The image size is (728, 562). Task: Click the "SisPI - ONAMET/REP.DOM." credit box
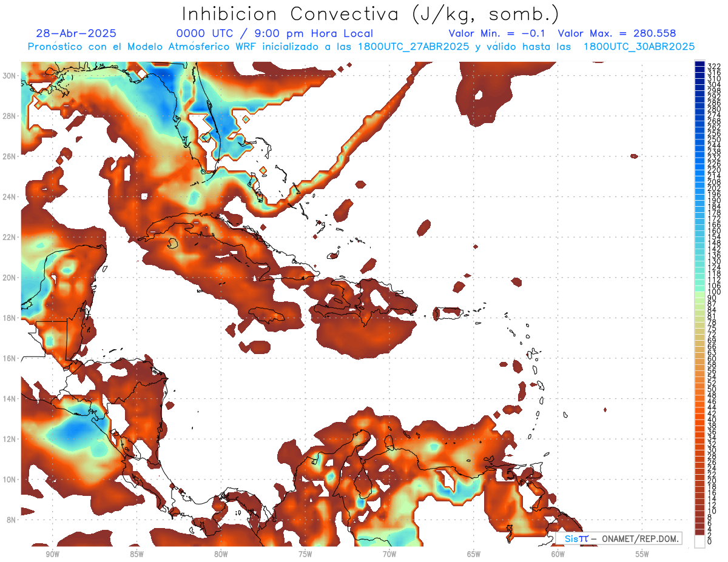(619, 538)
